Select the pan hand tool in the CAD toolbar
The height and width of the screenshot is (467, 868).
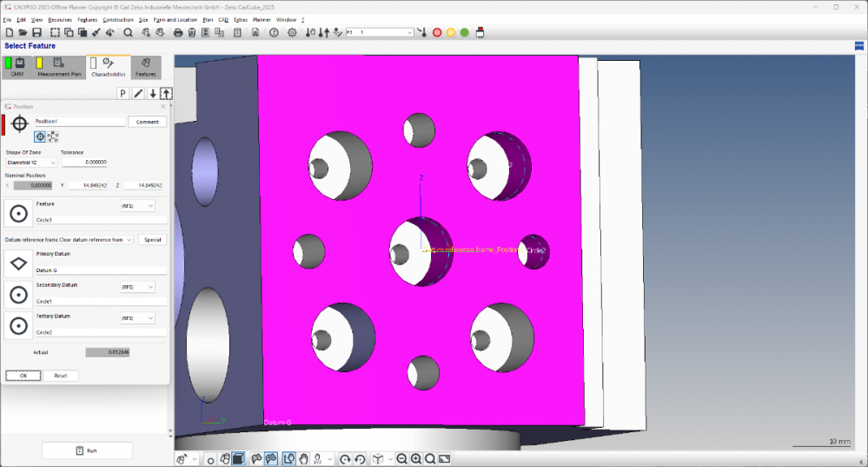(303, 458)
